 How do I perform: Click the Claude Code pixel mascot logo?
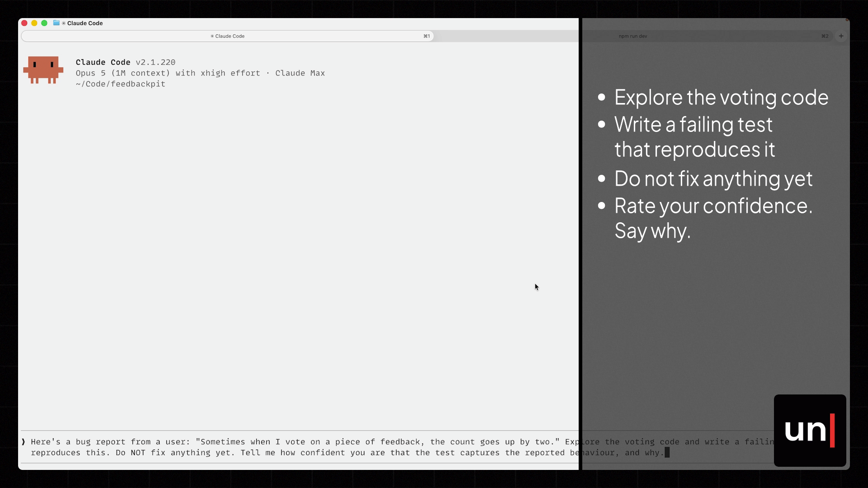pyautogui.click(x=43, y=70)
